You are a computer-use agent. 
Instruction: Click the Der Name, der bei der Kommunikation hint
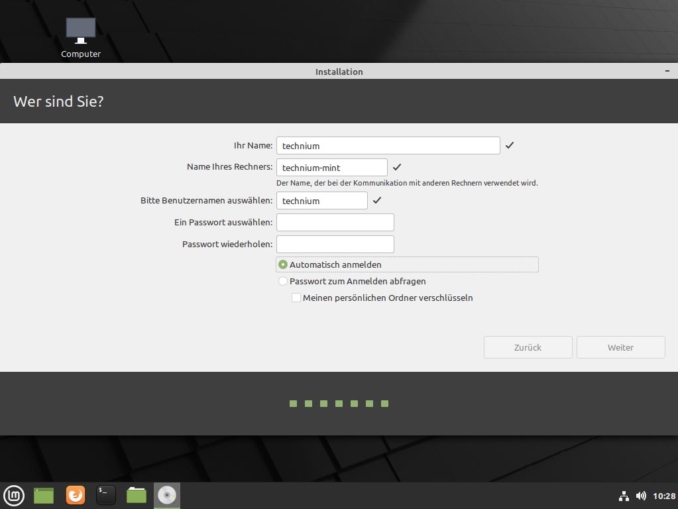click(407, 183)
